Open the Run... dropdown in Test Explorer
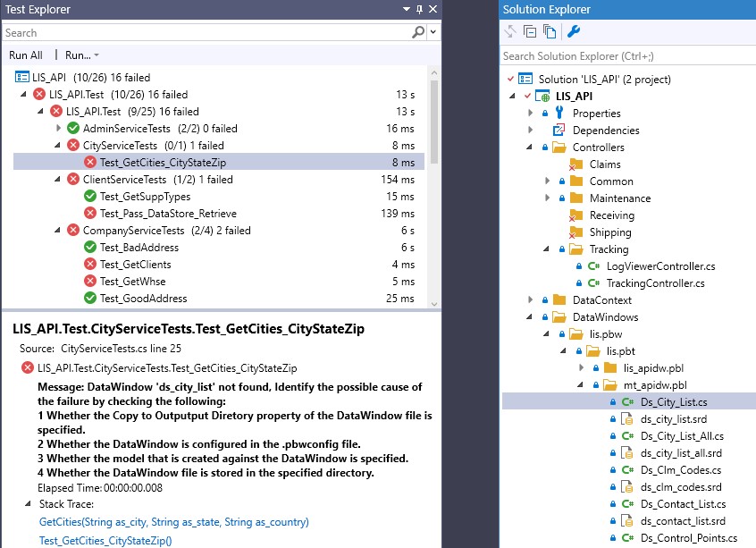This screenshot has height=548, width=756. tap(81, 55)
